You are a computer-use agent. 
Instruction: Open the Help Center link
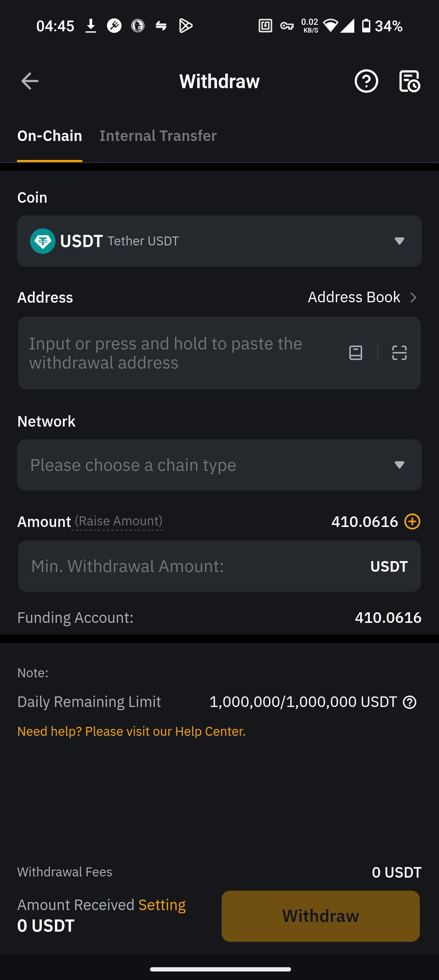131,731
